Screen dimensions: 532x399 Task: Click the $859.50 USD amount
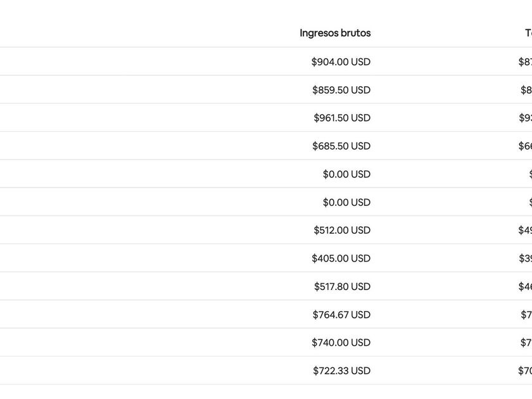click(341, 90)
